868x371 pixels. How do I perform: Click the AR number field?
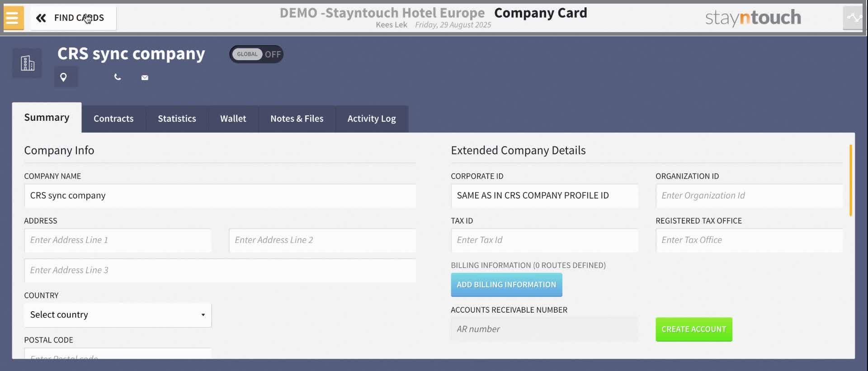point(545,329)
